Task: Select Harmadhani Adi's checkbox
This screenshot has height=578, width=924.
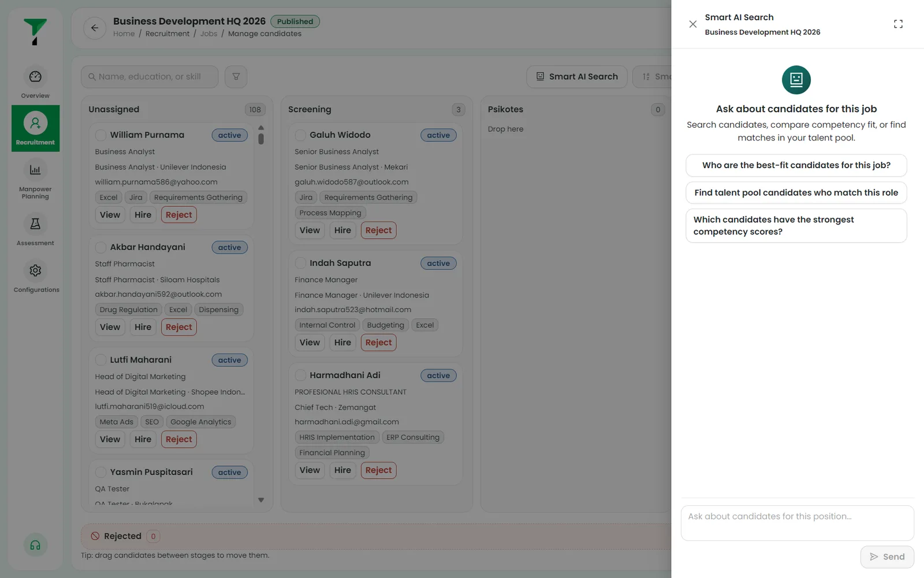Action: tap(300, 376)
